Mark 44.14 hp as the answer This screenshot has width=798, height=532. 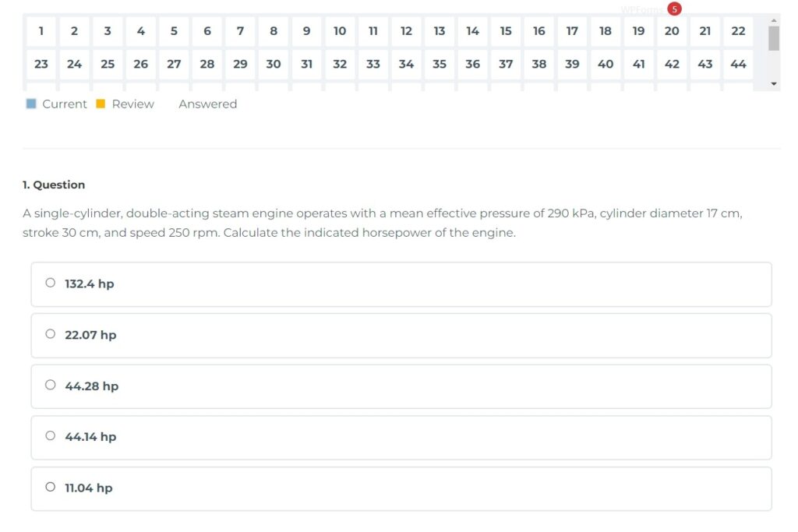(x=51, y=436)
